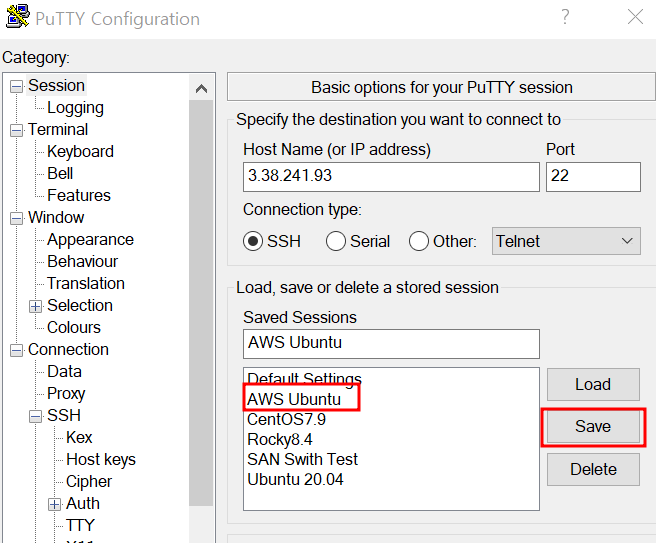The width and height of the screenshot is (656, 543).
Task: Expand the Selection tree node
Action: pos(36,306)
